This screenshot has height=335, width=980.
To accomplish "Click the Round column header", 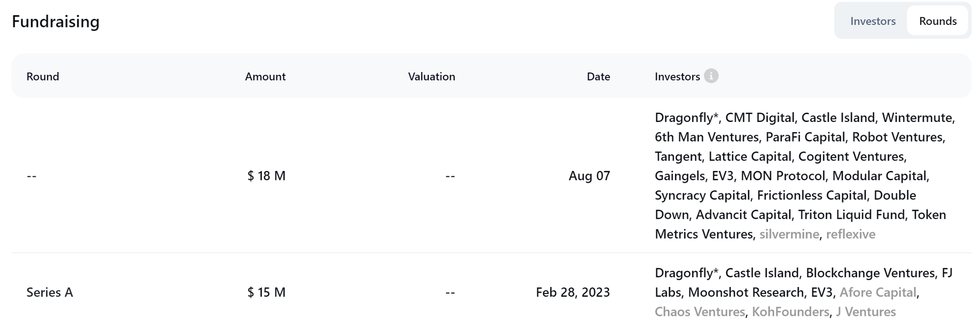I will [43, 76].
